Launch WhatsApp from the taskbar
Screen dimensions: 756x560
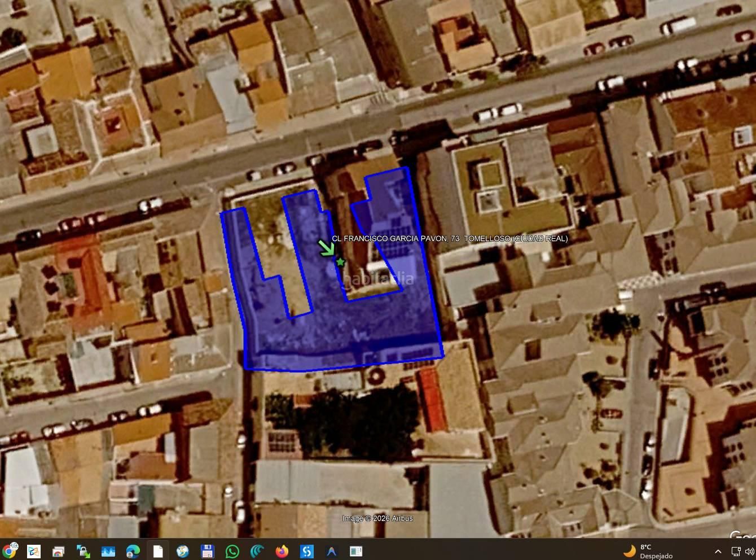click(232, 551)
